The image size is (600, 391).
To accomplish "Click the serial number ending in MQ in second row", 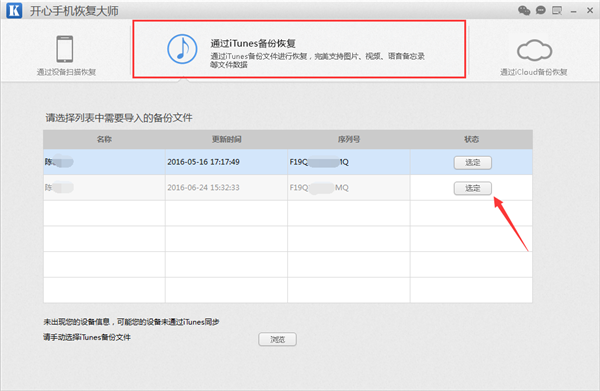I will point(319,188).
